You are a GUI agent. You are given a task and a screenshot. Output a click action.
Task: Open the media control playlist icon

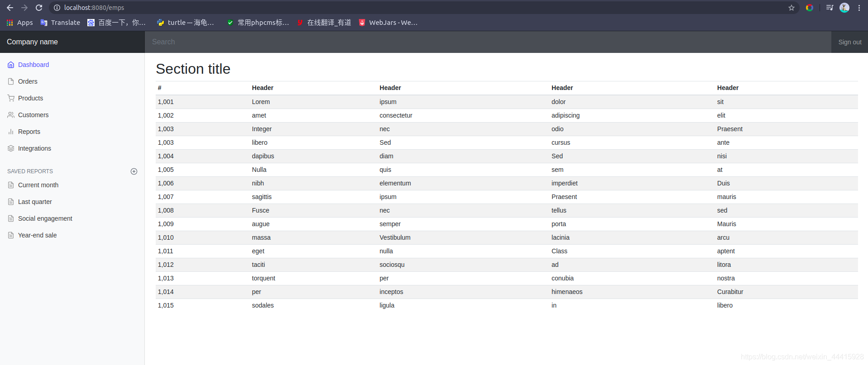click(x=830, y=8)
